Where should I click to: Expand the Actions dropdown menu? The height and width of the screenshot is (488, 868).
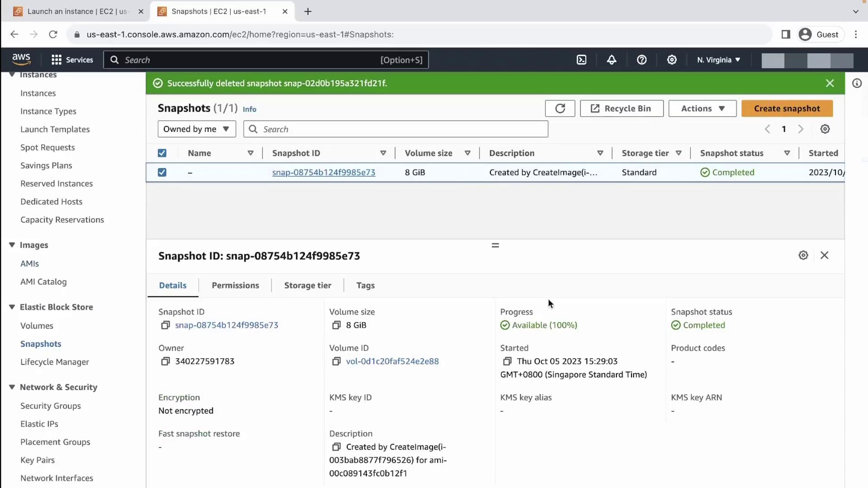(x=702, y=108)
